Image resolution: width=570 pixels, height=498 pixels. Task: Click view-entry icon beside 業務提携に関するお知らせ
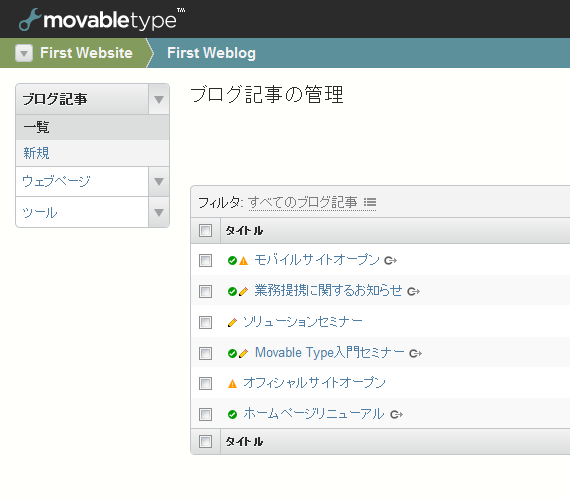(x=413, y=291)
